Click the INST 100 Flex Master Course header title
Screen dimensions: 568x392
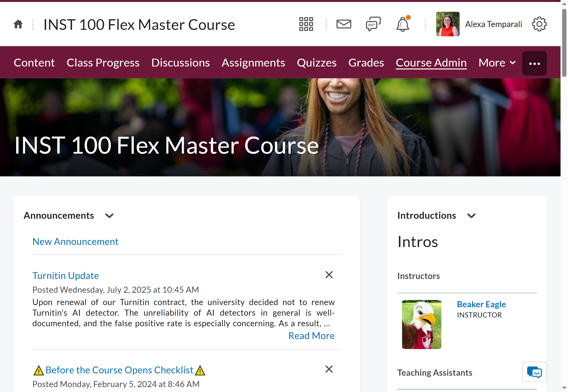139,25
